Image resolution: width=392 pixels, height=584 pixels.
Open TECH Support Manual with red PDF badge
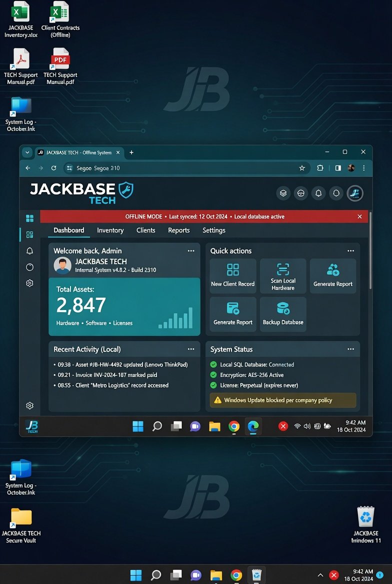(60, 66)
